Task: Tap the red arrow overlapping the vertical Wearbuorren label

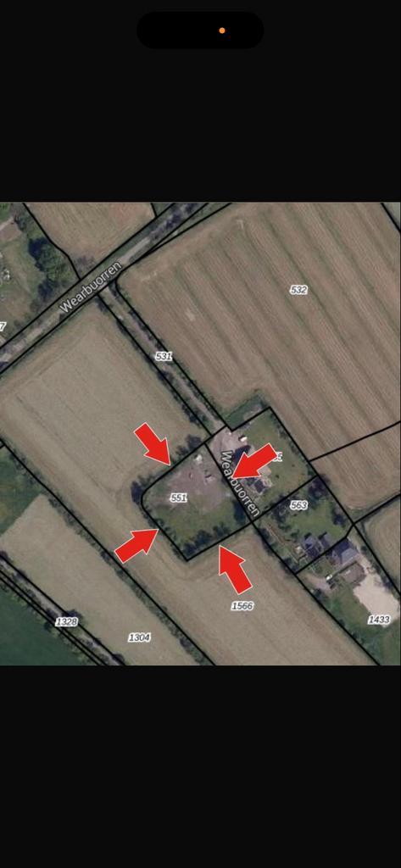Action: tap(254, 460)
